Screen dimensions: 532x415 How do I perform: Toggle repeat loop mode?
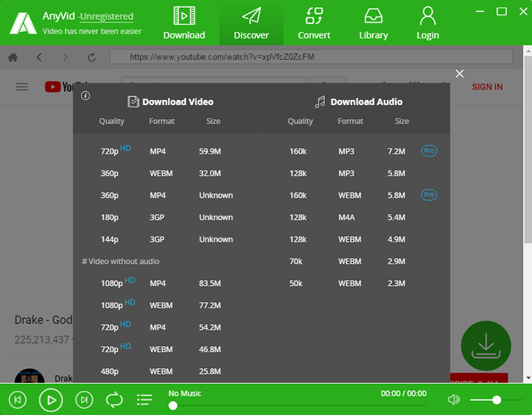point(114,400)
